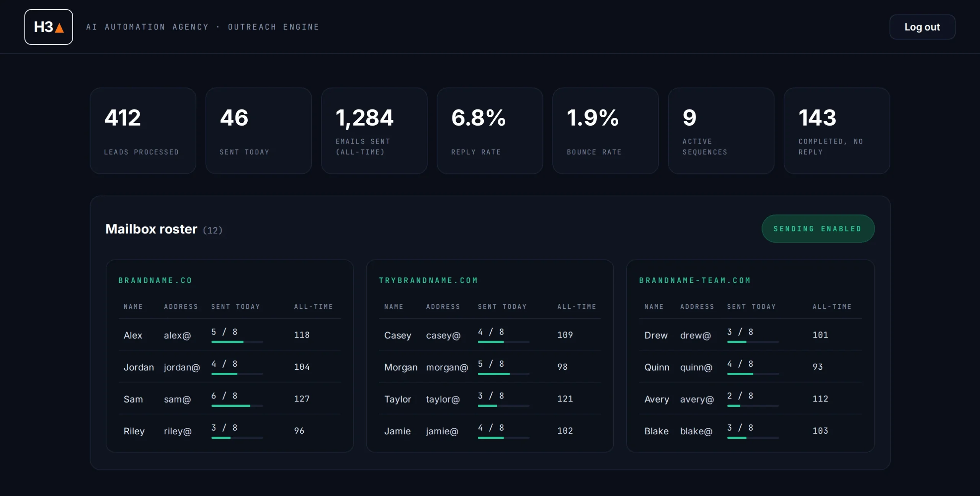Click Sam's 6 / 8 sent count
This screenshot has width=980, height=496.
point(224,396)
